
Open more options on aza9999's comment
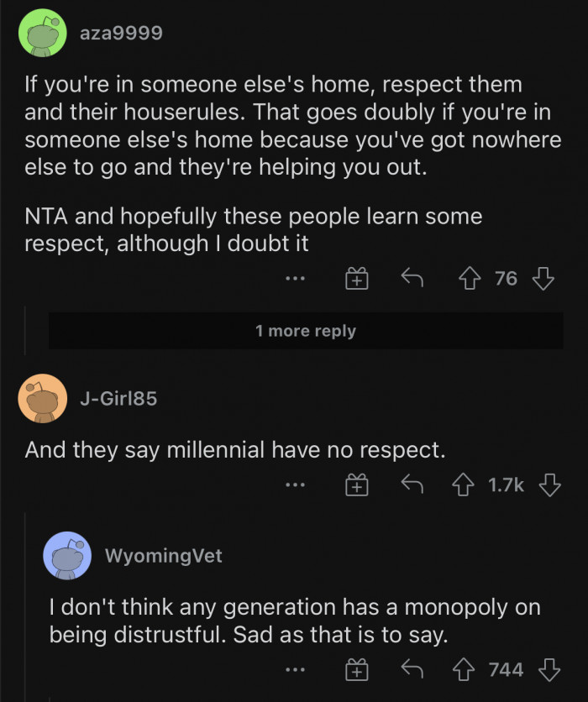[x=295, y=279]
